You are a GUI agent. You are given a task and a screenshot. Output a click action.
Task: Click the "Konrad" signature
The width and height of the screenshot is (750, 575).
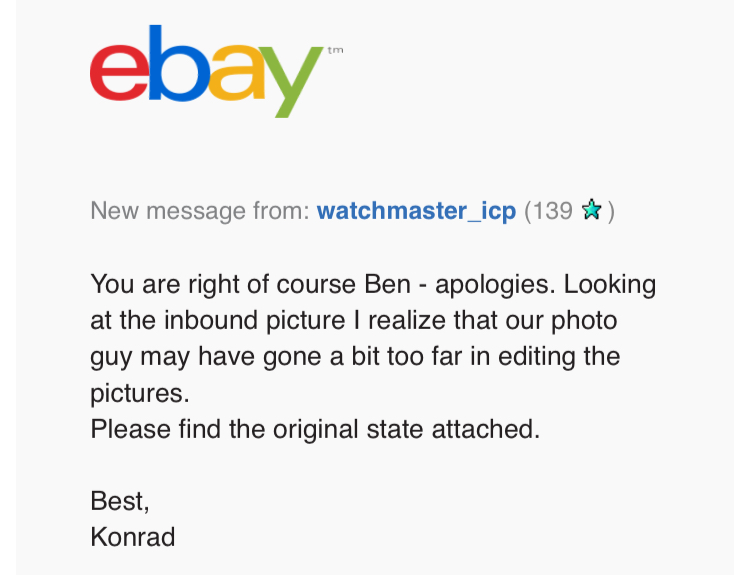132,537
